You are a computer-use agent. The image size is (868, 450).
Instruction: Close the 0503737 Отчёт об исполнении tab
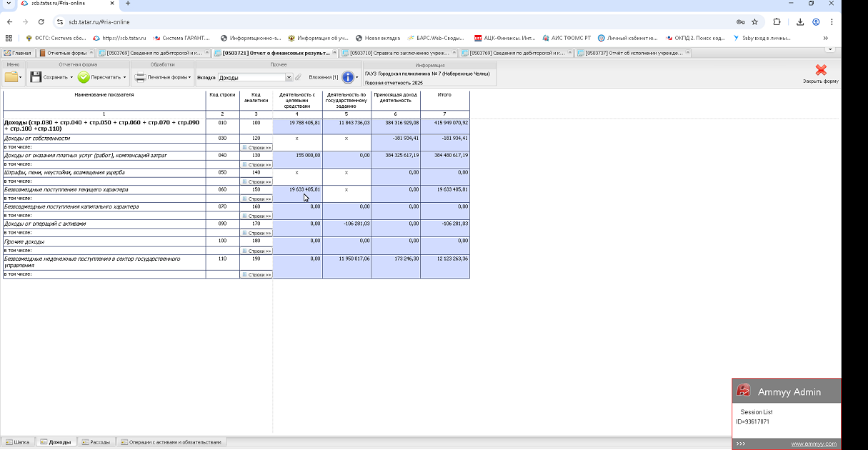pos(688,53)
